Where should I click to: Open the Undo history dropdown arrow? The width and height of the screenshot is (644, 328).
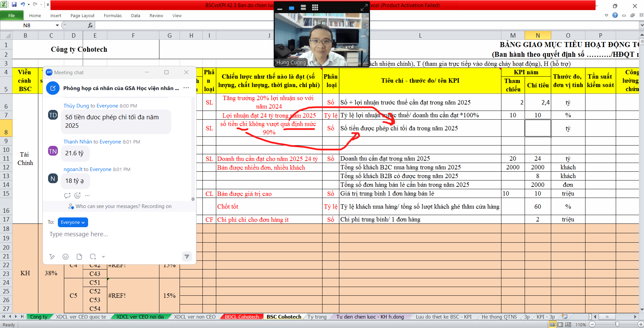tap(29, 5)
